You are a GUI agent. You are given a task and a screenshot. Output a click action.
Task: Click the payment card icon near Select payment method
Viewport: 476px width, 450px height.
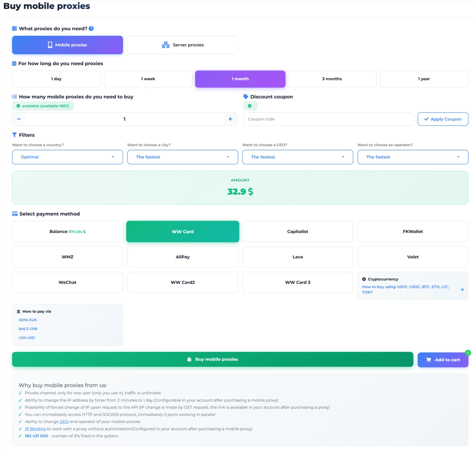(15, 213)
